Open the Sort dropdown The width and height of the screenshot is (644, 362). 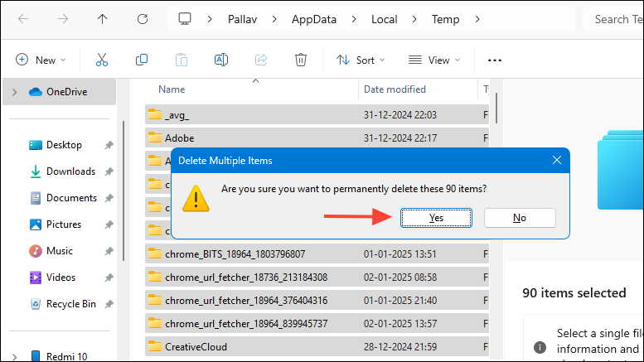click(361, 60)
